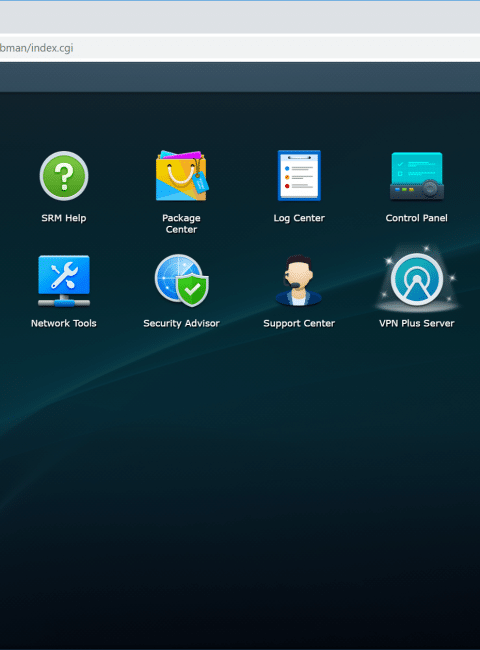Image resolution: width=480 pixels, height=650 pixels.
Task: Click the browser tab strip empty area
Action: point(240,17)
